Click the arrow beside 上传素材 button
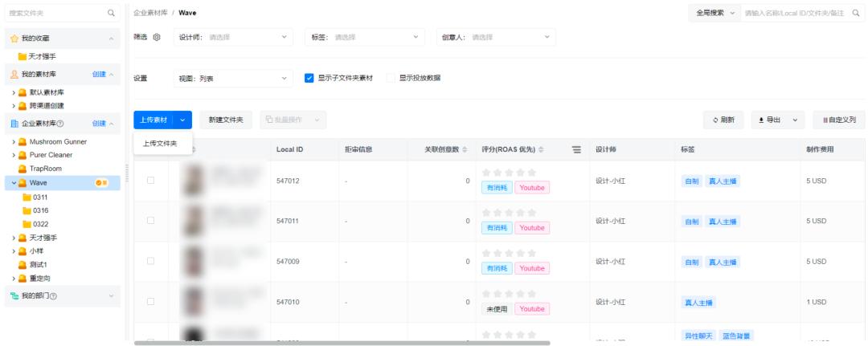This screenshot has width=868, height=346. tap(182, 120)
